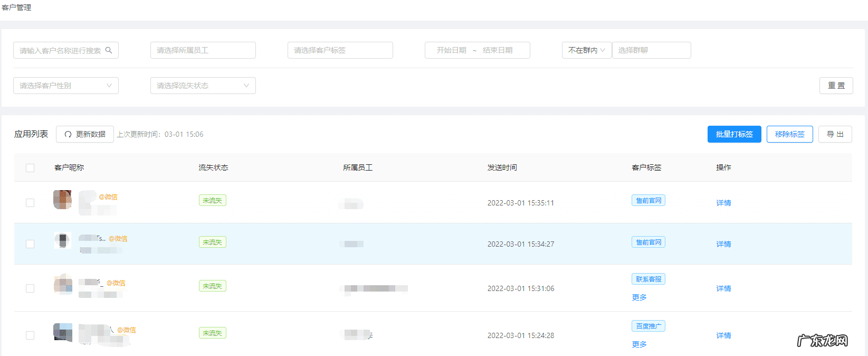Click the 应用列表 heading
The height and width of the screenshot is (356, 868).
tap(31, 134)
